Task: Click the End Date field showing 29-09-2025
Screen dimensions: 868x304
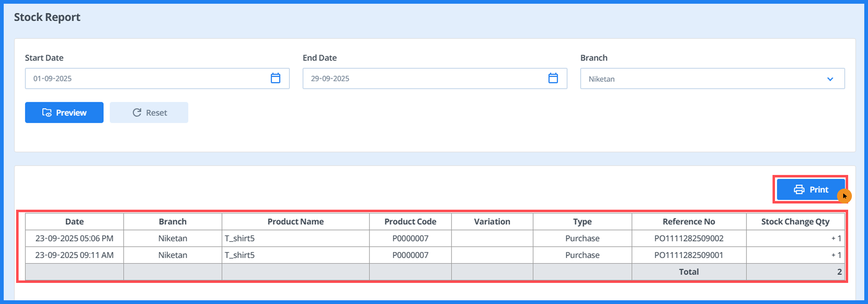Action: tap(422, 79)
